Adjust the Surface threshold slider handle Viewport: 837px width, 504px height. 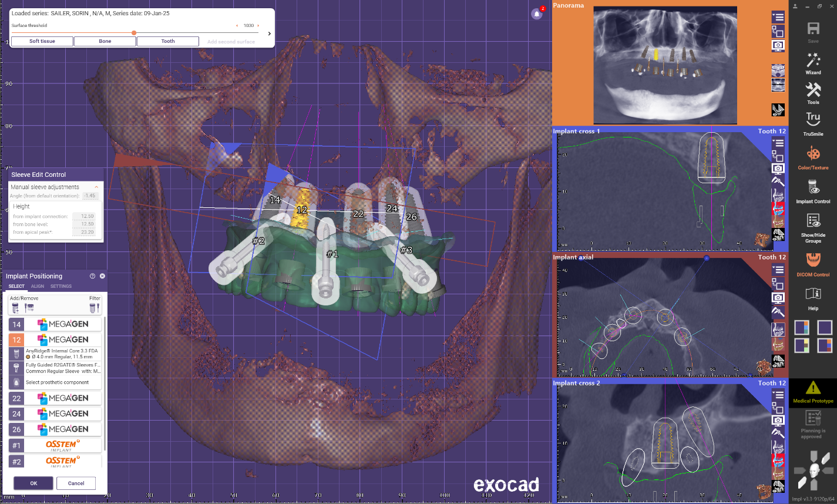(134, 33)
